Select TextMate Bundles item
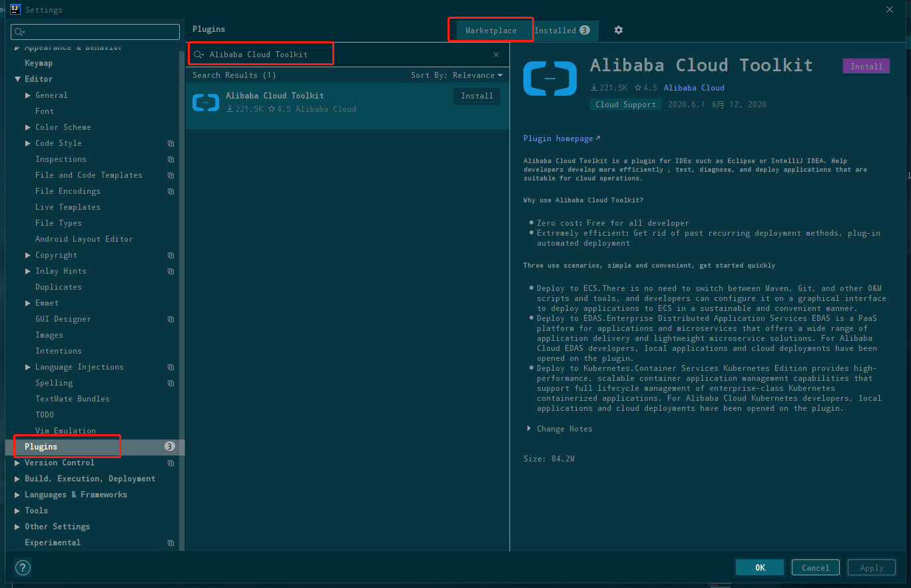The image size is (911, 588). click(x=73, y=399)
